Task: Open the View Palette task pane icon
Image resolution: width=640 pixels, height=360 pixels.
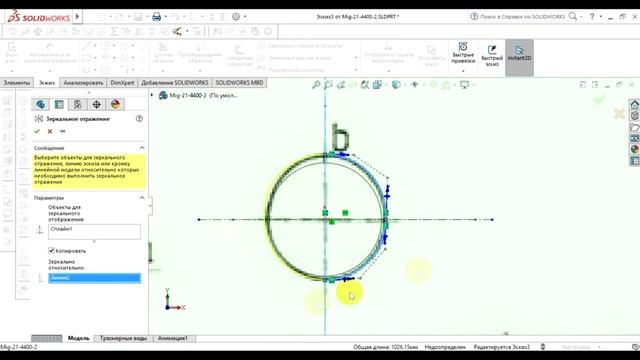Action: (x=635, y=138)
